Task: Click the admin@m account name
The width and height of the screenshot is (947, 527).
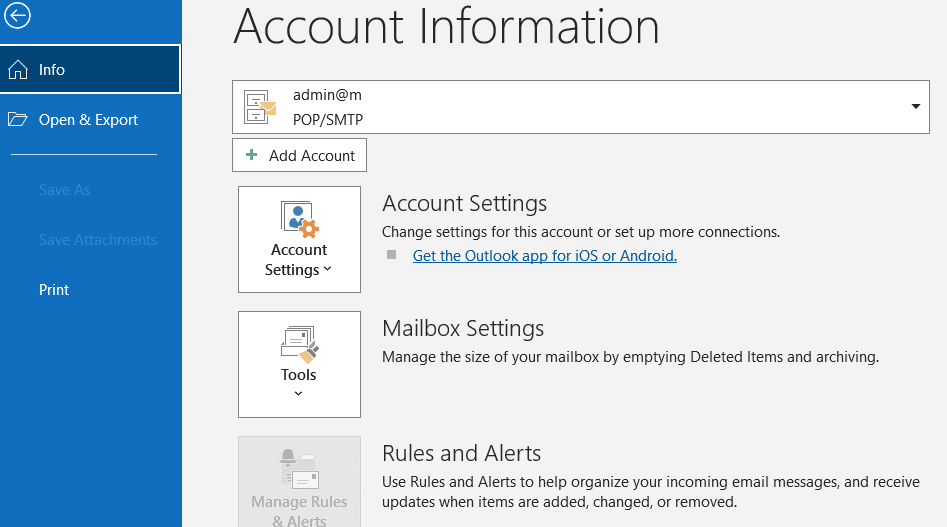Action: click(x=327, y=95)
